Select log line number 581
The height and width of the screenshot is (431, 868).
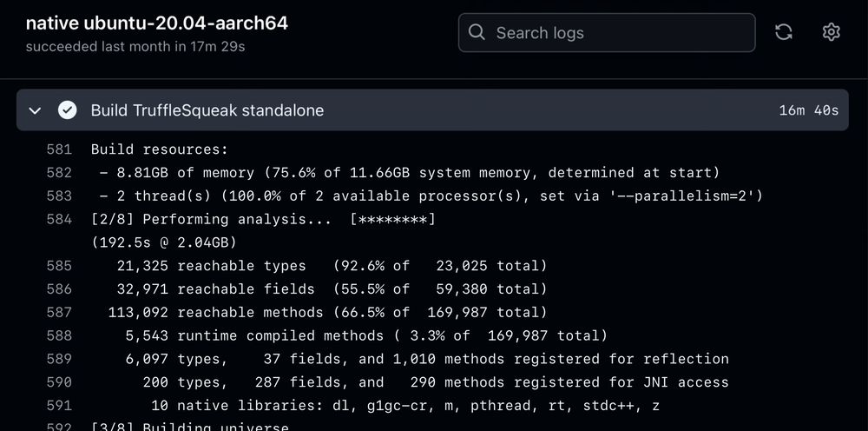(x=59, y=149)
